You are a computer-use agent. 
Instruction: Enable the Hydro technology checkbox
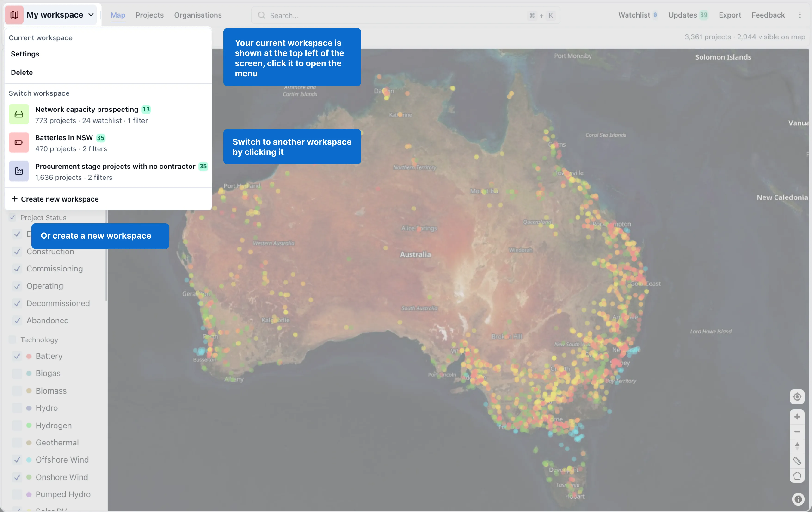click(17, 408)
